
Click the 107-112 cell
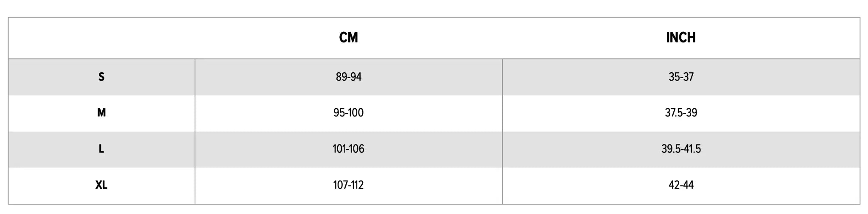tap(348, 185)
